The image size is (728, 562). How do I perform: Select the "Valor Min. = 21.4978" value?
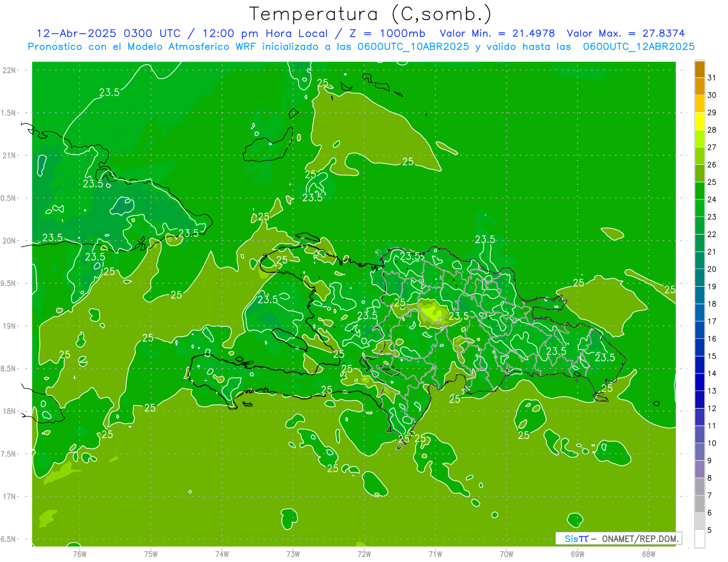(x=497, y=33)
